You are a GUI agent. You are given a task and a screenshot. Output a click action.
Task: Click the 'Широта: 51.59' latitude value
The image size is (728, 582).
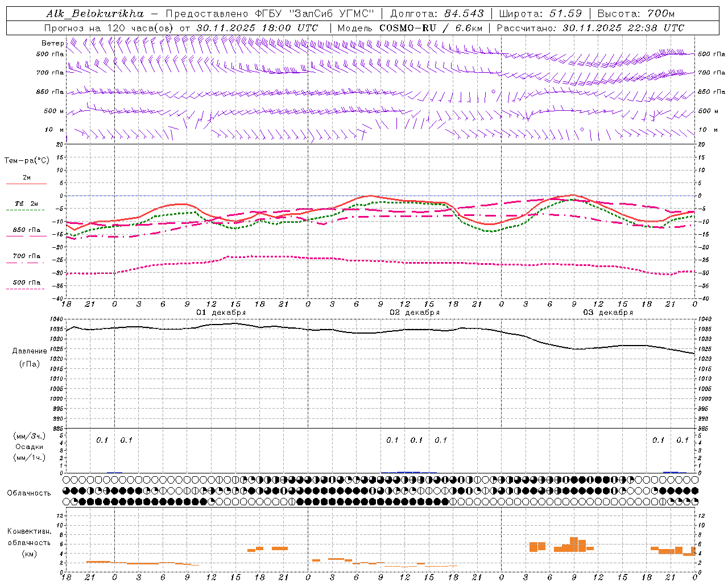click(540, 14)
